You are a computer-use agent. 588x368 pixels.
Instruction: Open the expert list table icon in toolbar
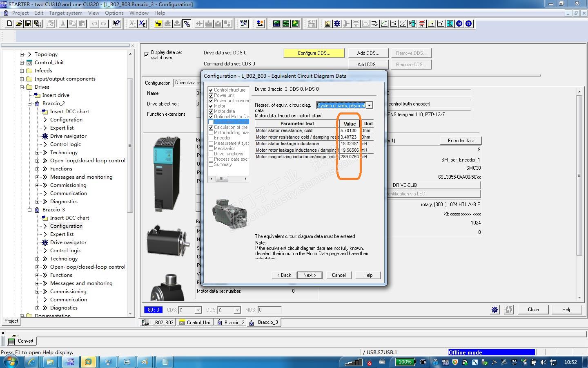tap(327, 24)
